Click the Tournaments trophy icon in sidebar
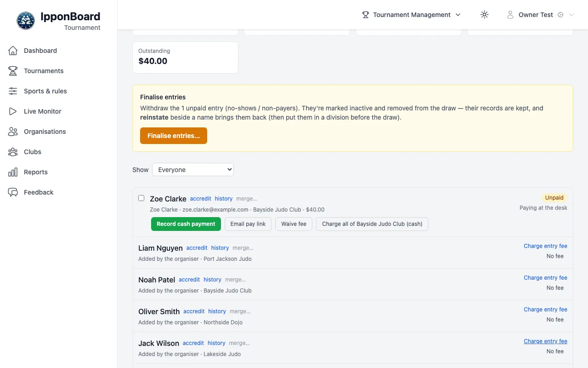 13,71
